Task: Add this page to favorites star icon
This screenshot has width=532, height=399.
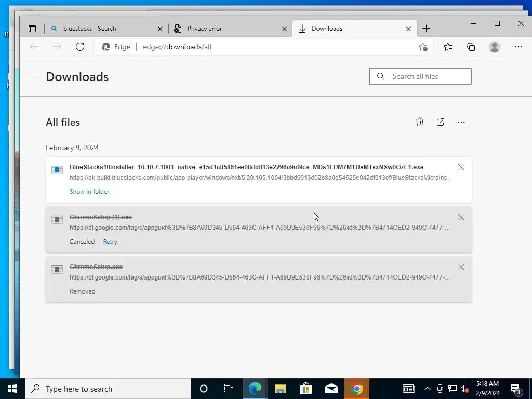Action: click(423, 47)
